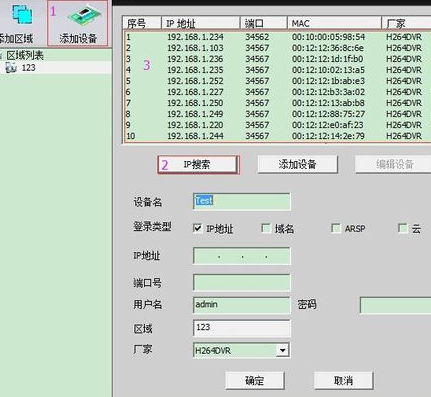Click MAC address 00:12:10:02:13:a5
431x397 pixels.
point(328,70)
